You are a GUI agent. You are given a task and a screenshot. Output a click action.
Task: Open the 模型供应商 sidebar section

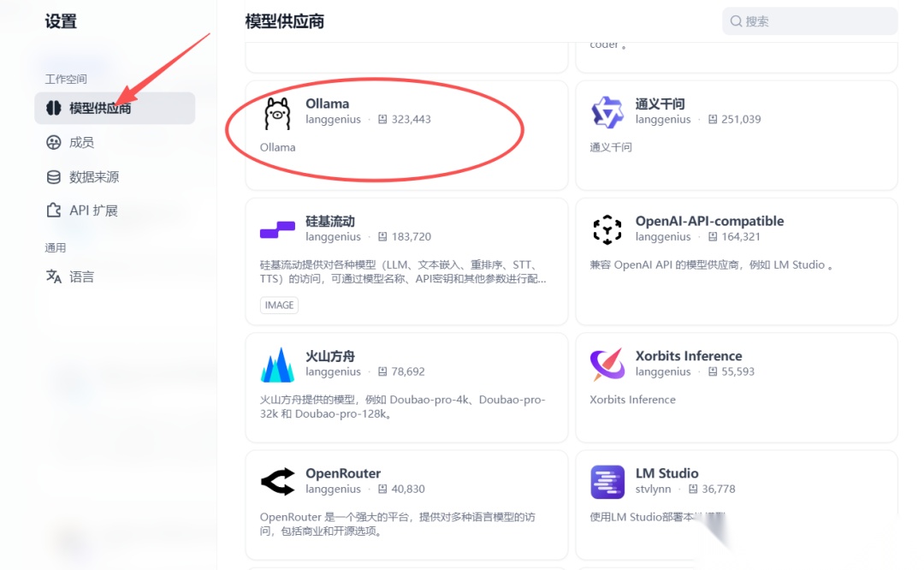point(115,108)
